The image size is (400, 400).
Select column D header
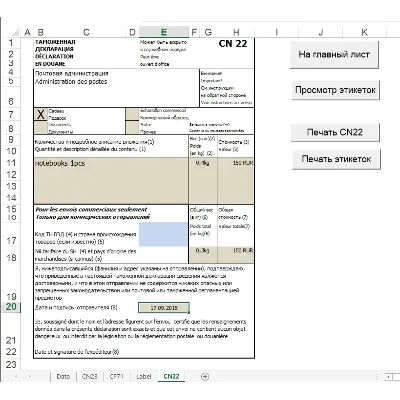[132, 32]
